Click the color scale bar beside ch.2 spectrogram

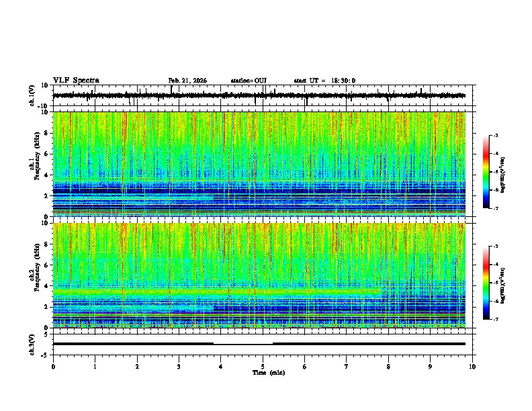tap(486, 283)
